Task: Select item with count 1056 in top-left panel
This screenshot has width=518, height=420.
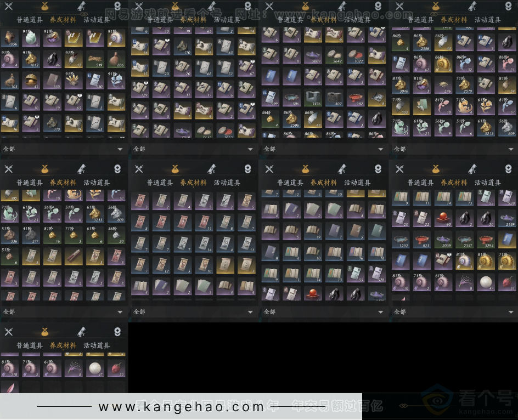Action: [9, 37]
